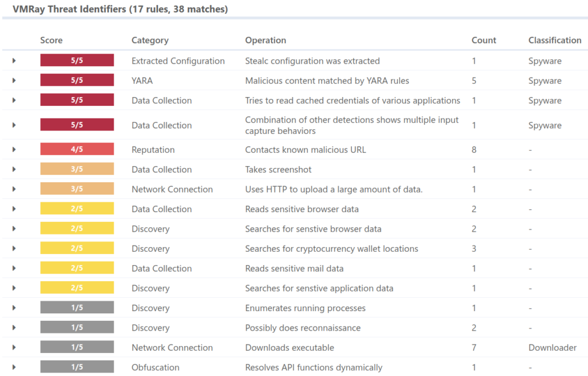Expand the Reads sensitive browser data row
Image resolution: width=588 pixels, height=376 pixels.
14,209
